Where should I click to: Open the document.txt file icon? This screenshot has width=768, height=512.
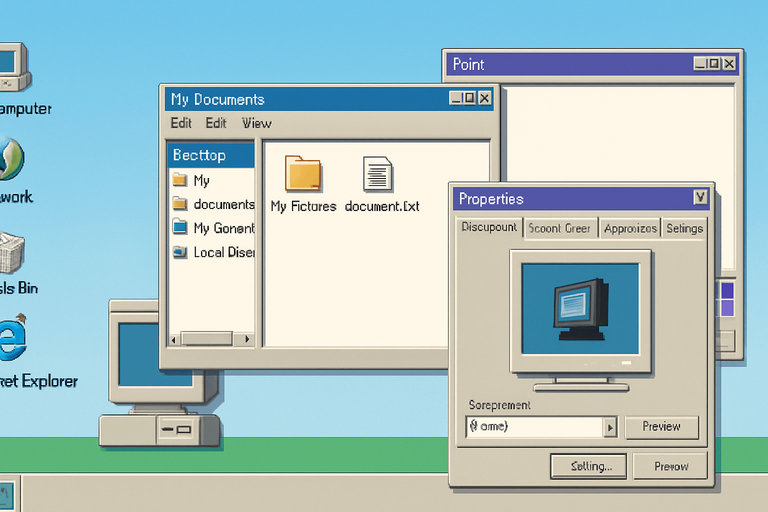tap(377, 174)
